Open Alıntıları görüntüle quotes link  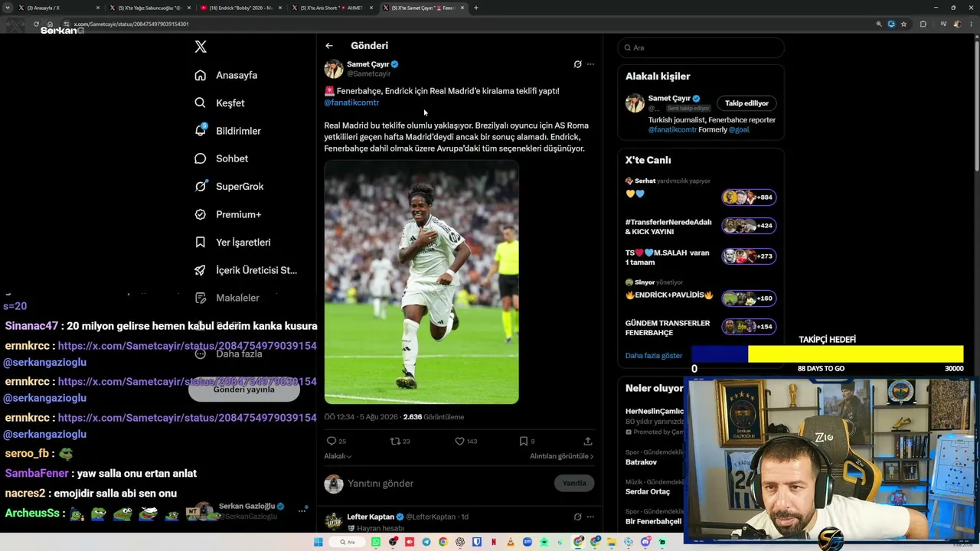pyautogui.click(x=561, y=456)
